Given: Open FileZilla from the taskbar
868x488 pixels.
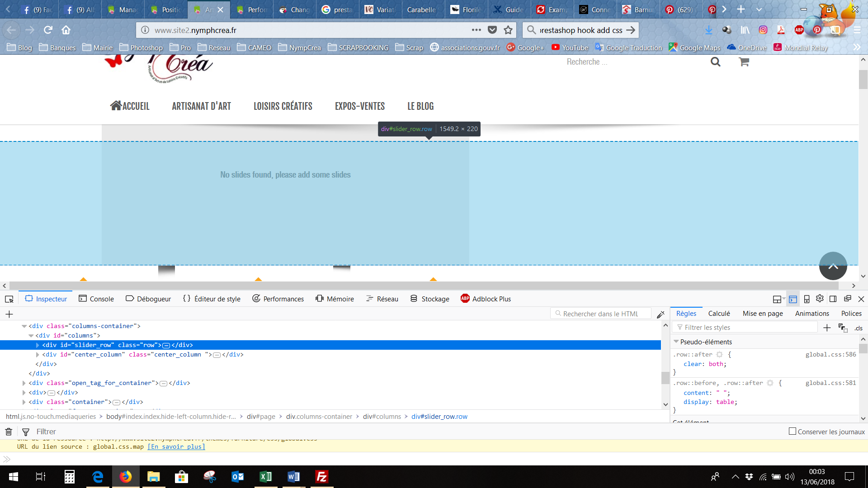Looking at the screenshot, I should click(321, 477).
